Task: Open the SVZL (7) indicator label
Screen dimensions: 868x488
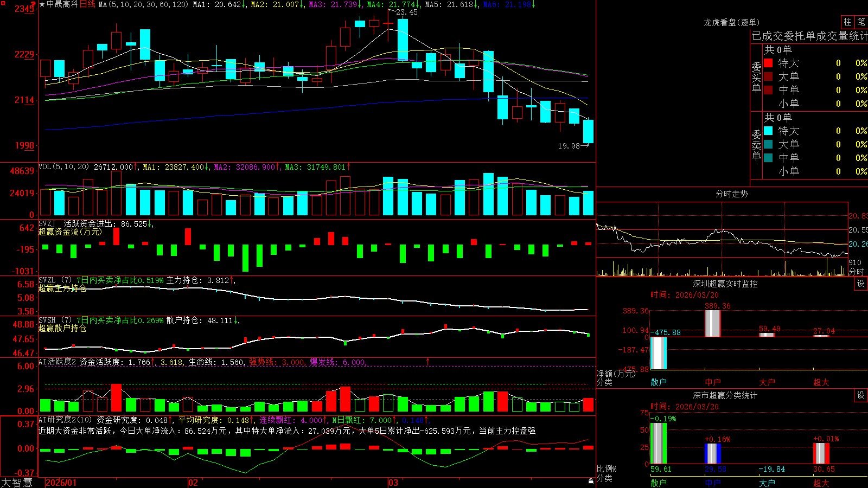Action: (x=55, y=280)
